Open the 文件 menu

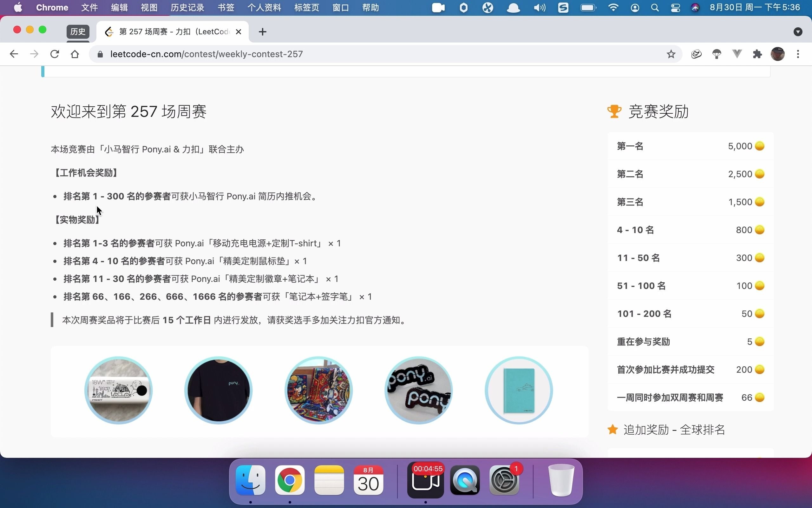pyautogui.click(x=89, y=7)
